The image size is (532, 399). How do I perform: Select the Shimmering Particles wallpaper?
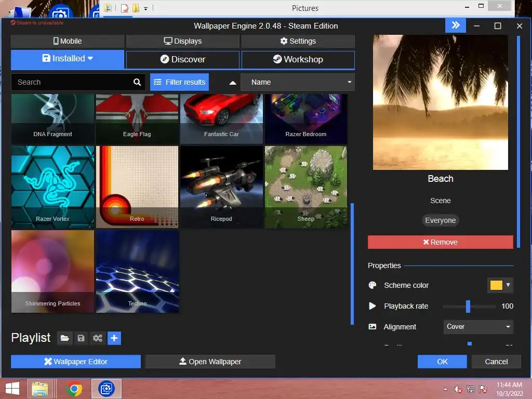(52, 271)
